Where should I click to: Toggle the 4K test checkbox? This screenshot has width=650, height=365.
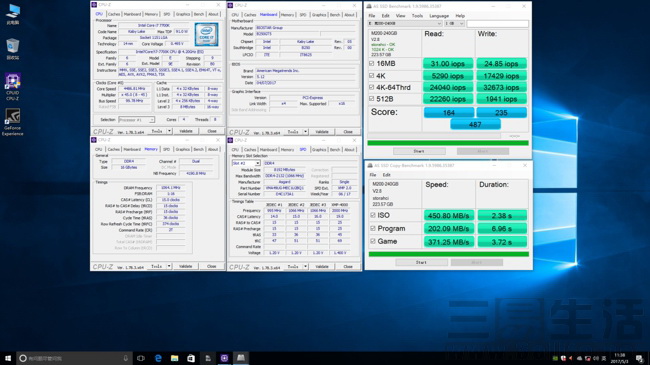click(371, 75)
